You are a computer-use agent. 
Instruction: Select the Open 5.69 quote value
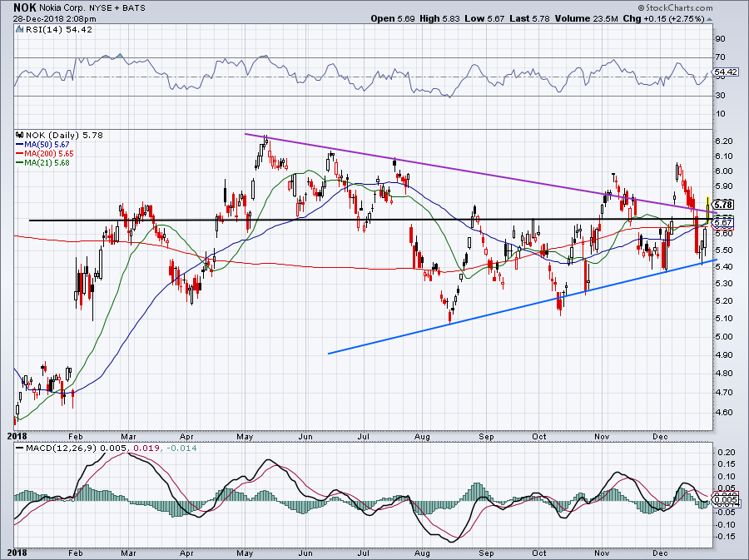[x=393, y=18]
